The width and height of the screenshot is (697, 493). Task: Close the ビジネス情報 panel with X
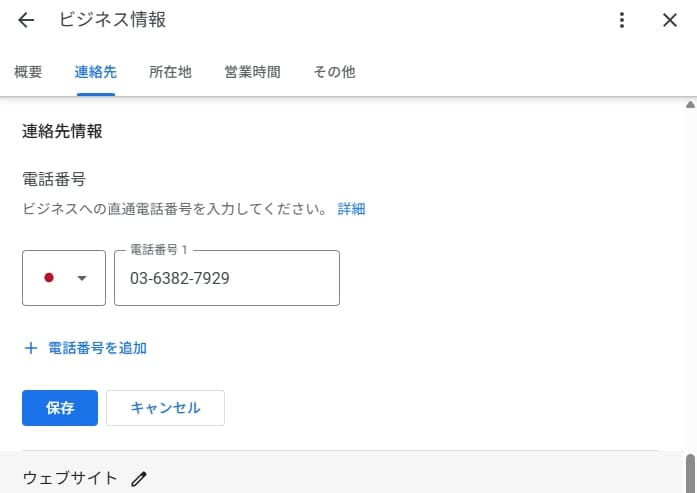pos(669,20)
